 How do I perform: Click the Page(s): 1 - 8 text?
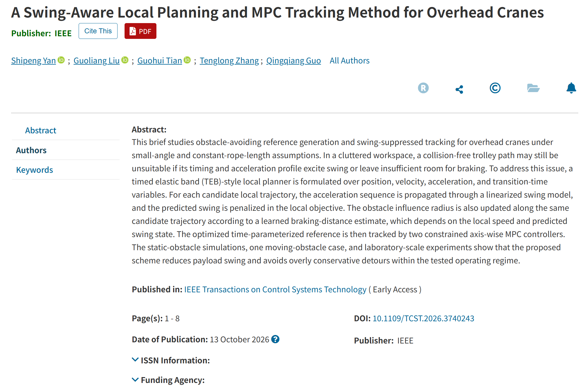pyautogui.click(x=156, y=318)
